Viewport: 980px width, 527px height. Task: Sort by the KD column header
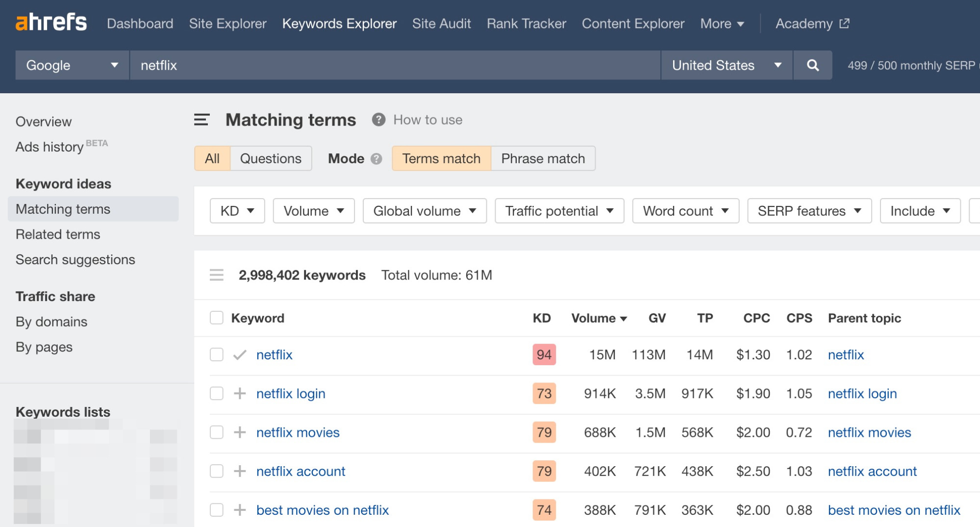(x=542, y=318)
